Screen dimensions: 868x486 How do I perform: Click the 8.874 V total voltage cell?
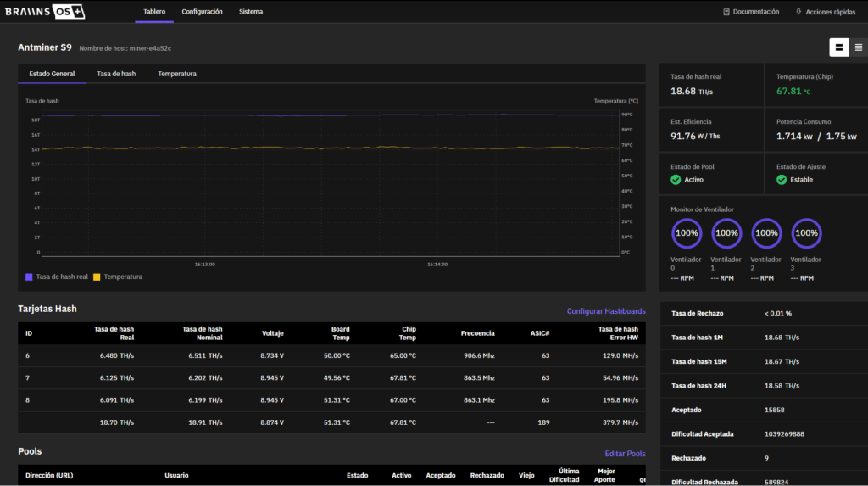pyautogui.click(x=272, y=422)
